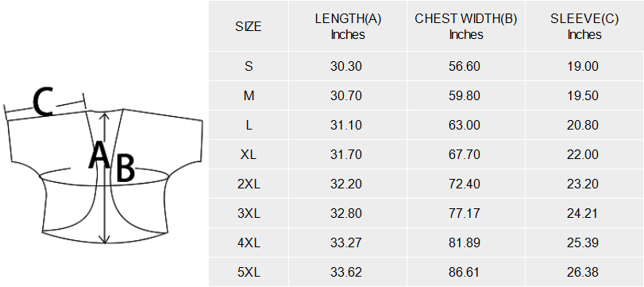Choose the XL size row label
The width and height of the screenshot is (644, 287).
[249, 154]
